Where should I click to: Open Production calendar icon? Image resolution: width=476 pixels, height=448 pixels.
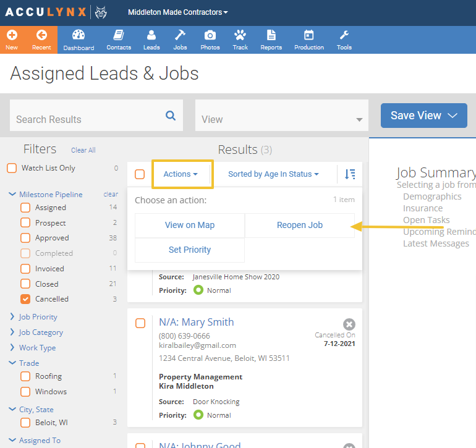309,35
